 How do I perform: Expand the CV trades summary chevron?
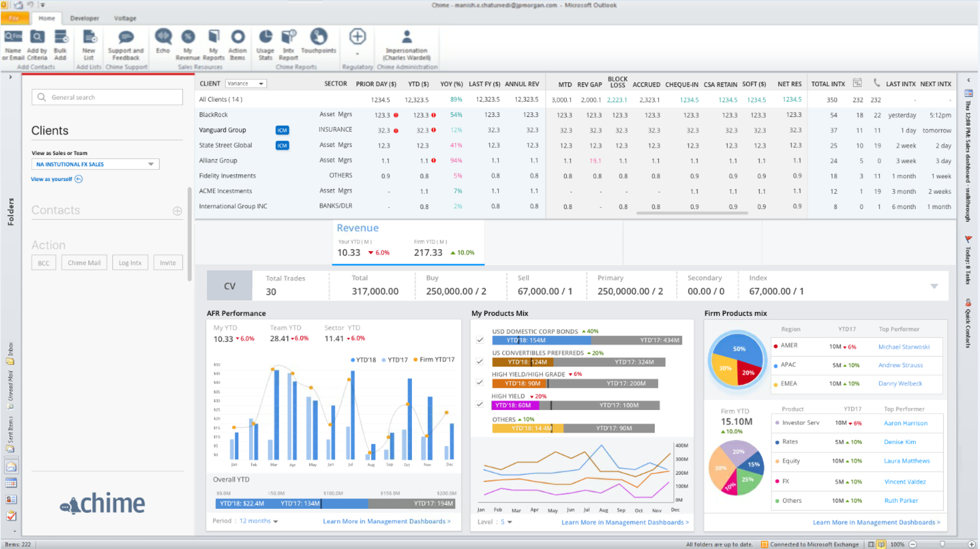point(934,287)
